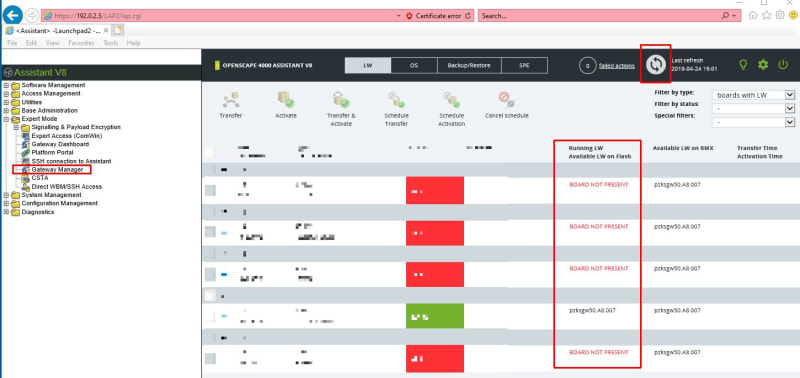Click the circular refresh icon beside Last refresh
This screenshot has height=378, width=800.
point(656,65)
